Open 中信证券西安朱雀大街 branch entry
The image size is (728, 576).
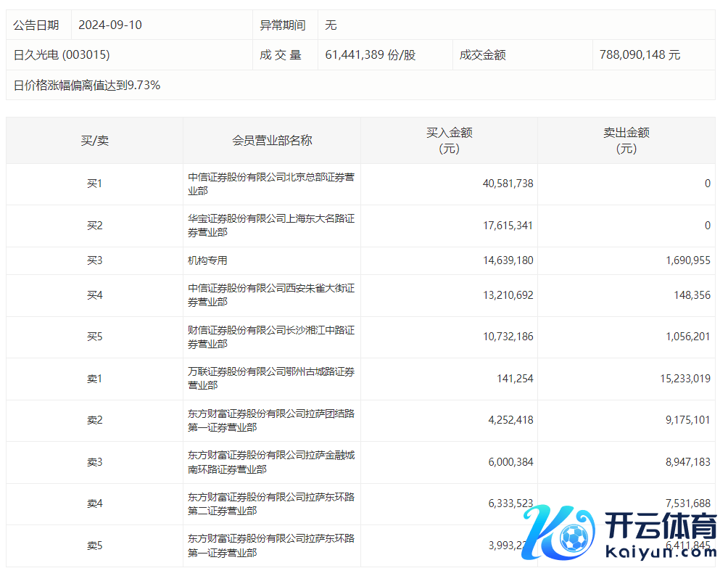(271, 295)
